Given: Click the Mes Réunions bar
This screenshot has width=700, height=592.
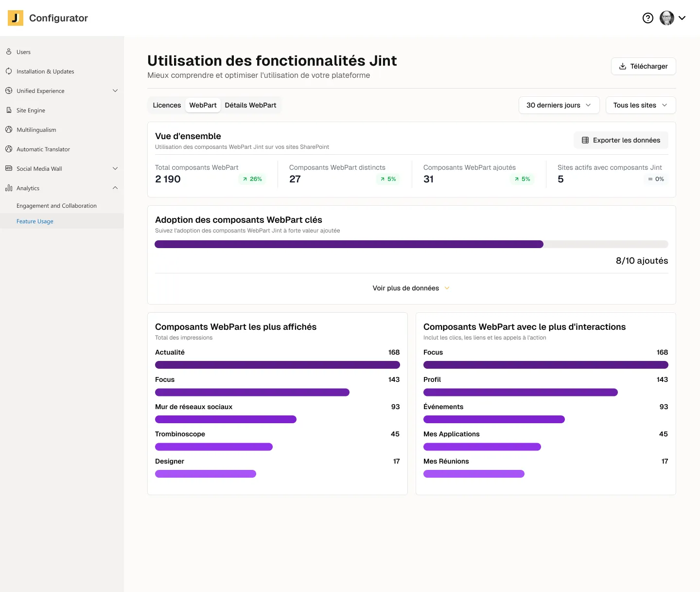Looking at the screenshot, I should [x=474, y=474].
